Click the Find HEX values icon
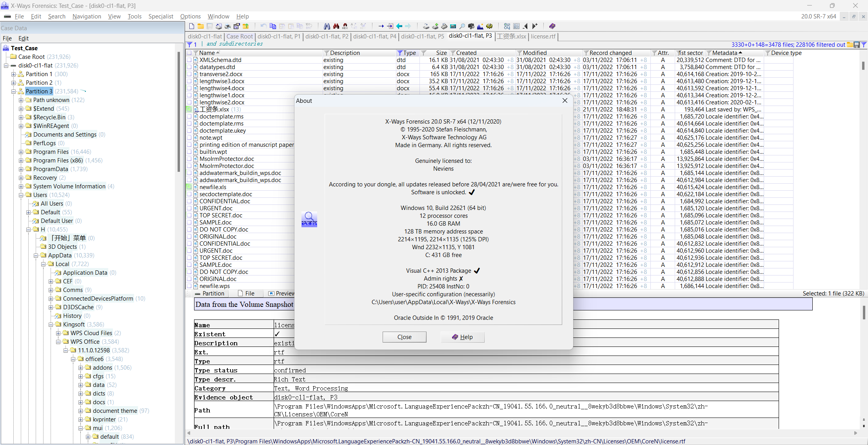 coord(345,26)
